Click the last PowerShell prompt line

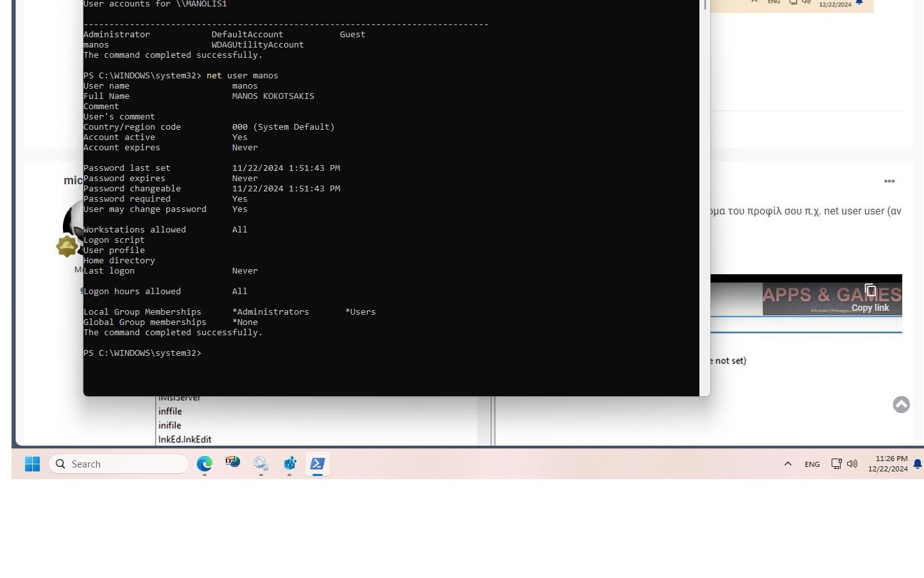142,353
